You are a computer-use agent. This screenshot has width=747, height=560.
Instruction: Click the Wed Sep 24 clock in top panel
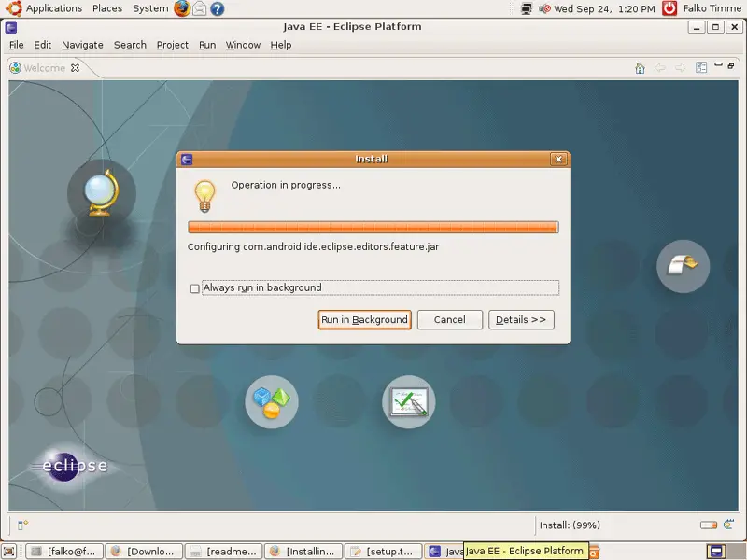click(x=604, y=8)
